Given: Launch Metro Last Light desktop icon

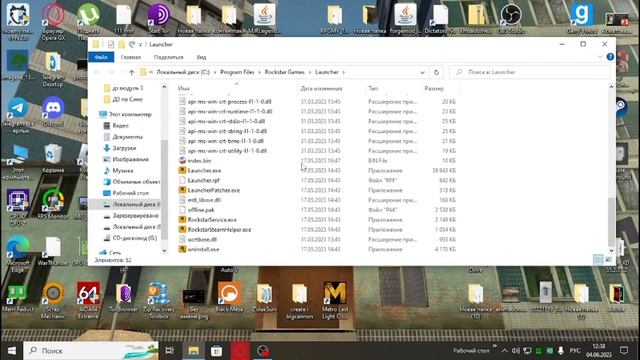Looking at the screenshot, I should pyautogui.click(x=335, y=300).
